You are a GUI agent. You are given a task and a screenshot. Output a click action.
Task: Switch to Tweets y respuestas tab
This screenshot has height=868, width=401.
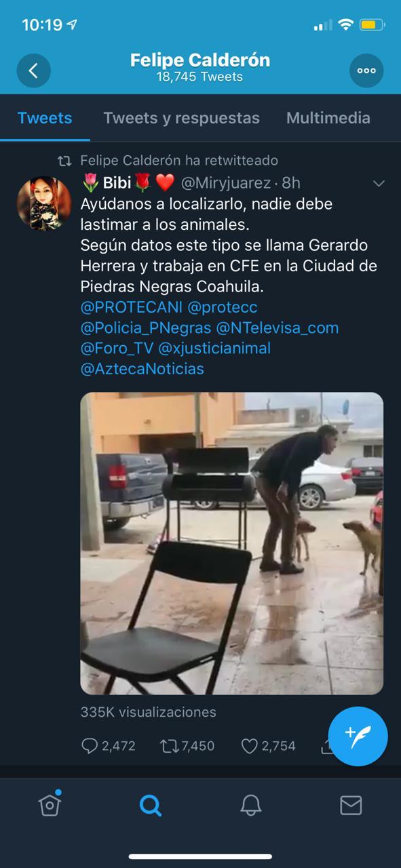181,118
